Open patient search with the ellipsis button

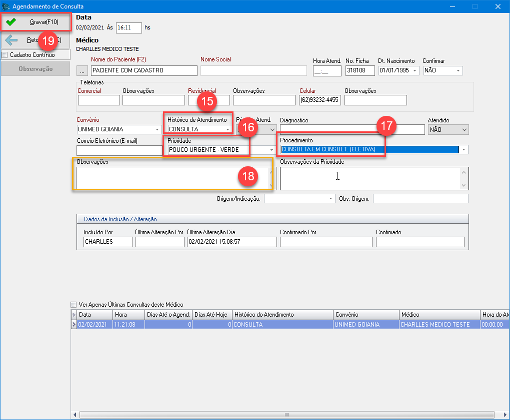coord(83,70)
